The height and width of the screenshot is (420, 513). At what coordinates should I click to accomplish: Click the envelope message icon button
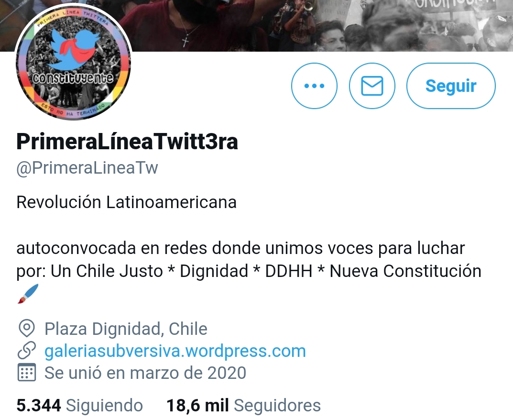(372, 86)
